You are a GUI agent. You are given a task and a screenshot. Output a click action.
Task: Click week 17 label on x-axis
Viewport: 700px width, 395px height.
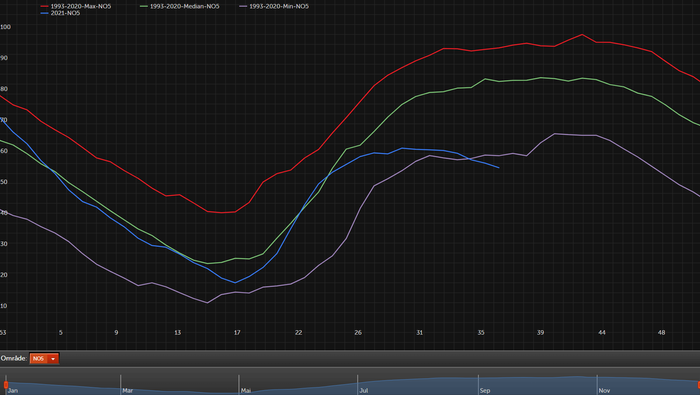[237, 333]
